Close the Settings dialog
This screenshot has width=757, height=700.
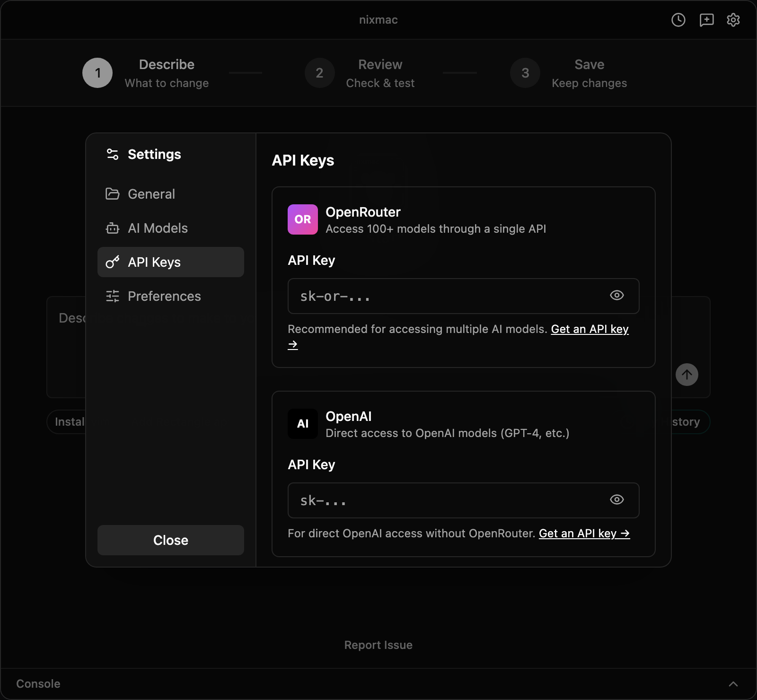click(x=171, y=540)
